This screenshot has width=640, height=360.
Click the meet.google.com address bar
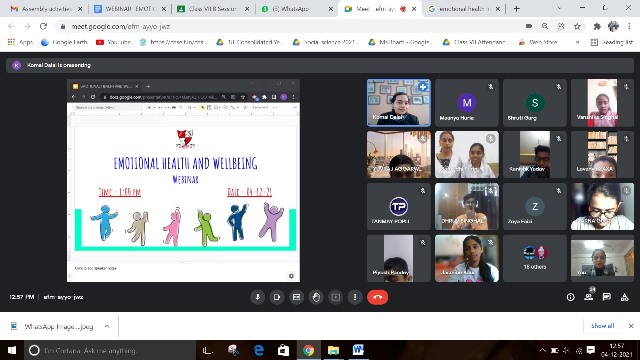pyautogui.click(x=120, y=26)
